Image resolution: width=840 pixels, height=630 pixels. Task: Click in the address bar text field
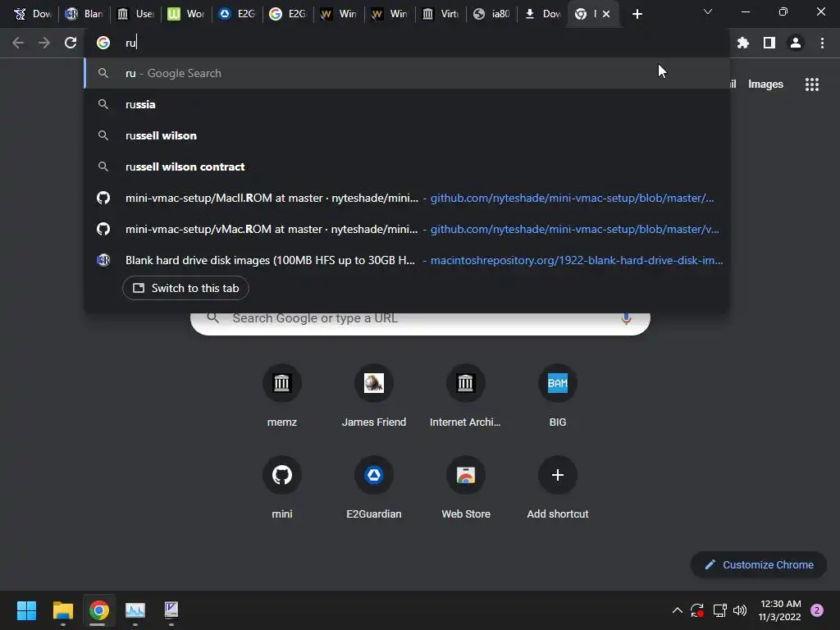tap(407, 43)
